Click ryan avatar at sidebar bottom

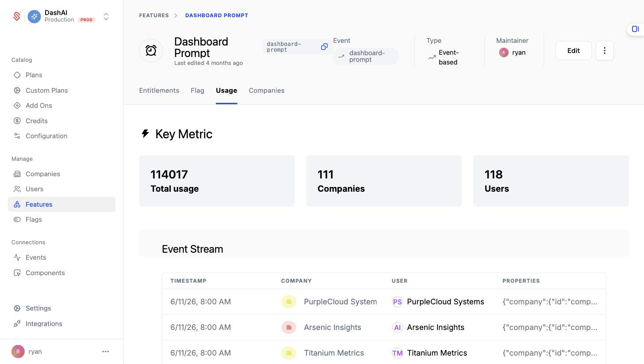coord(18,352)
